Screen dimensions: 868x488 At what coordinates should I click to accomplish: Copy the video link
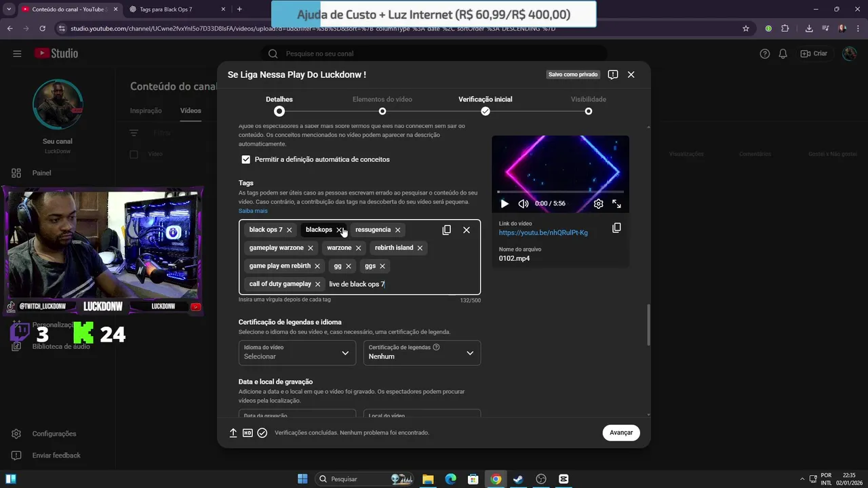coord(616,228)
